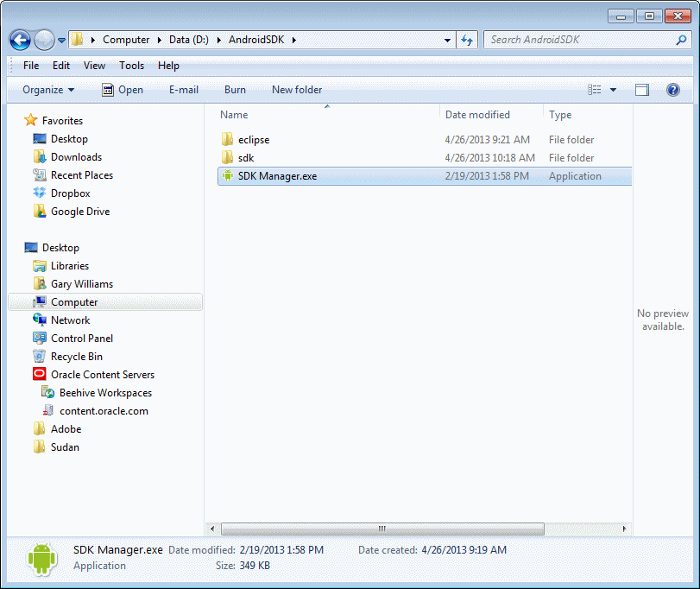Open the recent pages dropdown arrow
700x589 pixels.
click(61, 41)
